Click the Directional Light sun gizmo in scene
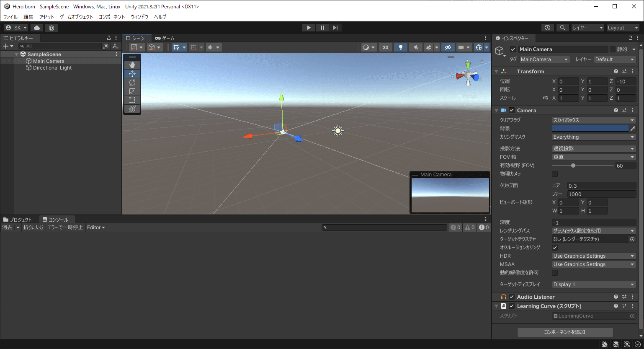 pyautogui.click(x=338, y=131)
